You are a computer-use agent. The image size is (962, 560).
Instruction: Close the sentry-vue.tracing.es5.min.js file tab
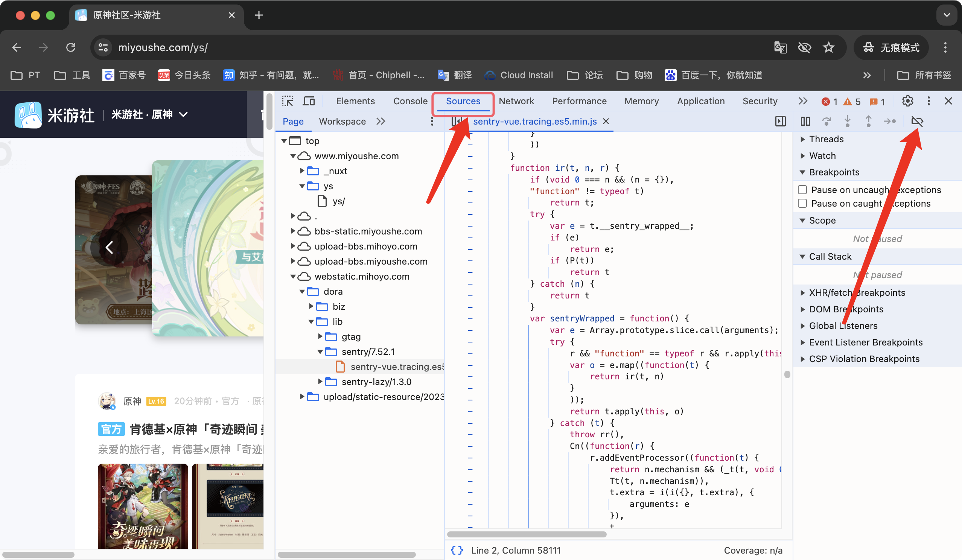click(x=606, y=122)
